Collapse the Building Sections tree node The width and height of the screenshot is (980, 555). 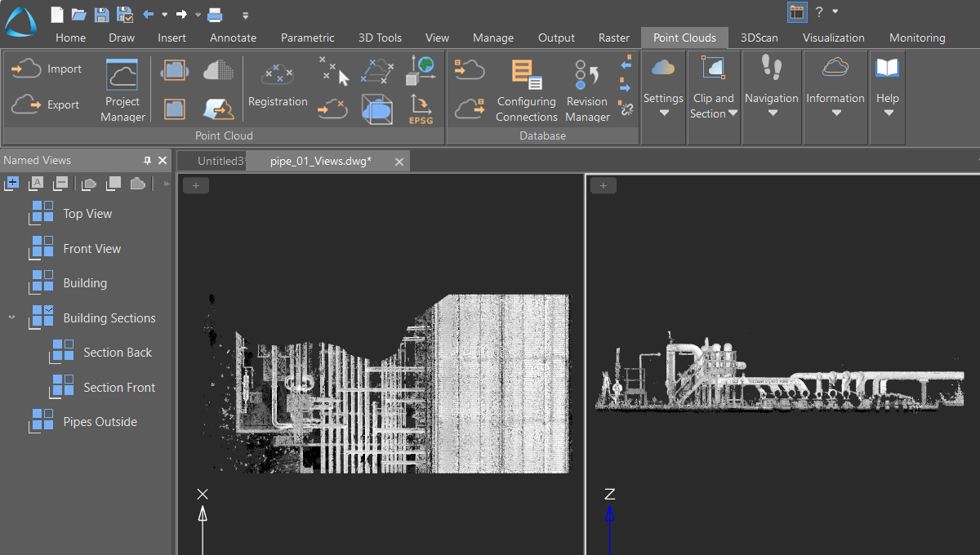tap(11, 317)
